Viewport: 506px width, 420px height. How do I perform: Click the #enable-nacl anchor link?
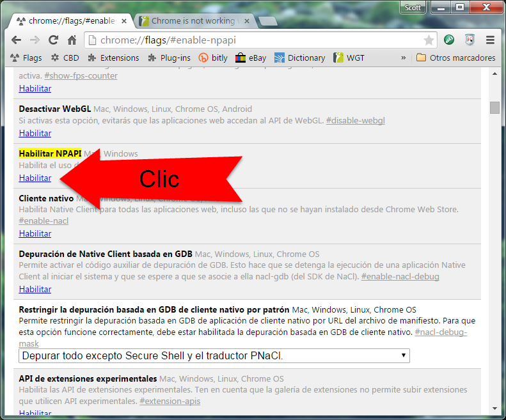(43, 221)
